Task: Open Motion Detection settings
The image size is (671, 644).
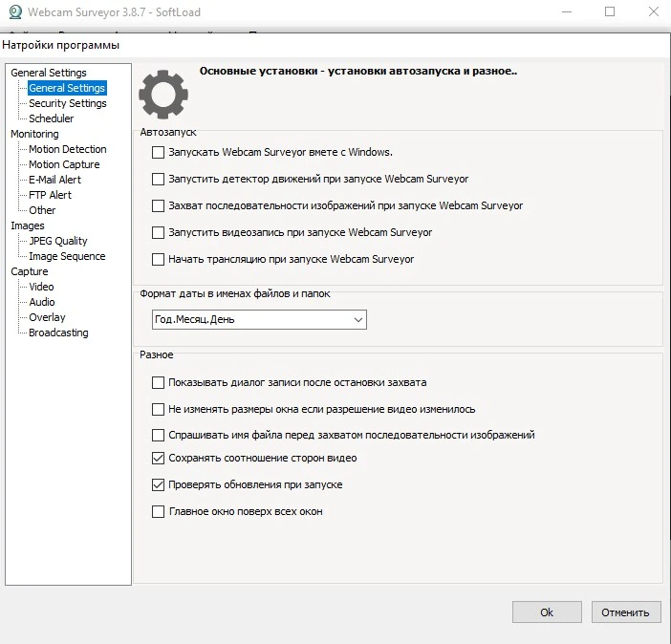Action: click(x=68, y=149)
